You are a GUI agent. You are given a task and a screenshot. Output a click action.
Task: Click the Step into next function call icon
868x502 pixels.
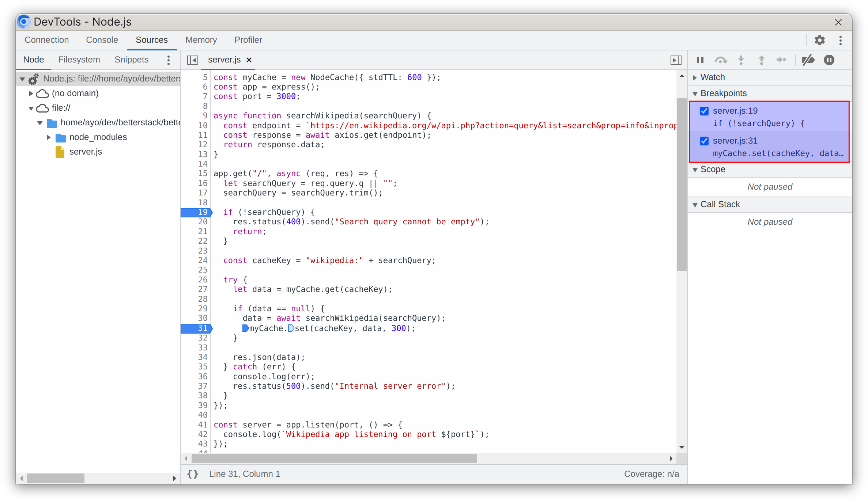[741, 60]
